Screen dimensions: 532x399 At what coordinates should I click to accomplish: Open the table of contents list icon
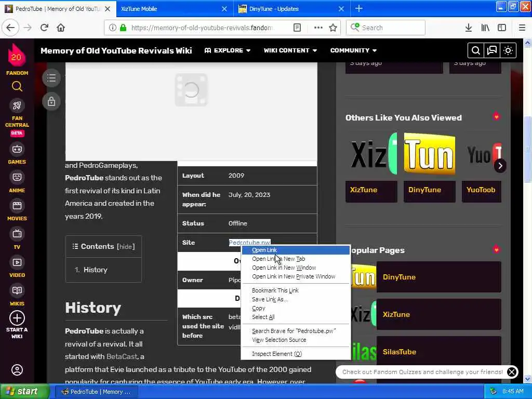pyautogui.click(x=51, y=78)
